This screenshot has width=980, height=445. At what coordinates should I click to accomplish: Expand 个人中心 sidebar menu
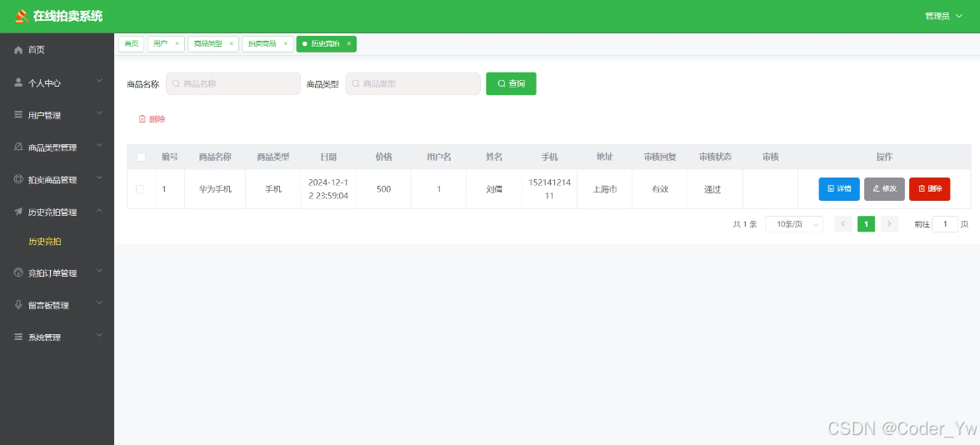(99, 82)
